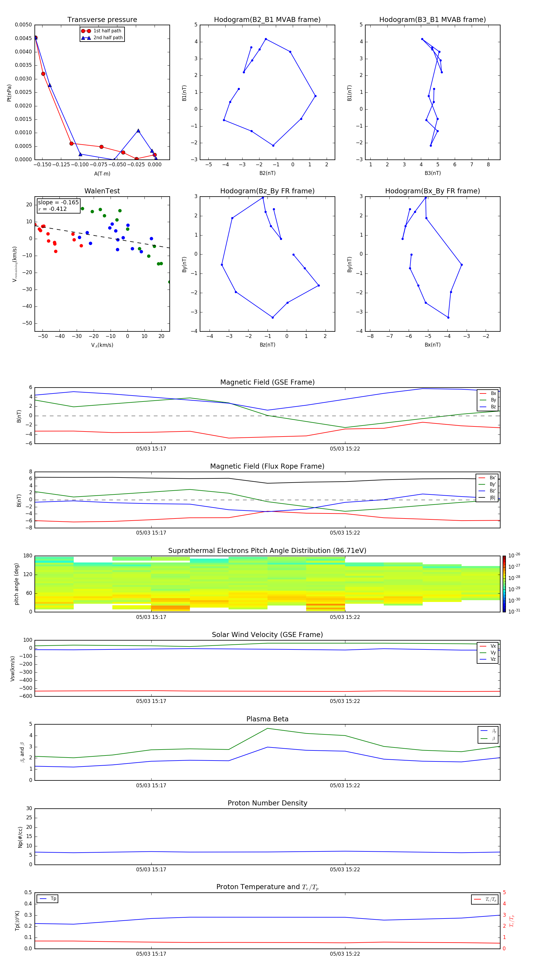Click '05/03 15:22' under the Plasma Beta plot

coord(345,785)
